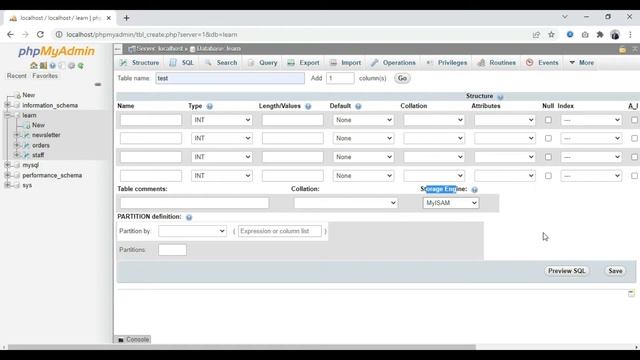
Task: Open Type dropdown INT in first row
Action: [x=222, y=120]
